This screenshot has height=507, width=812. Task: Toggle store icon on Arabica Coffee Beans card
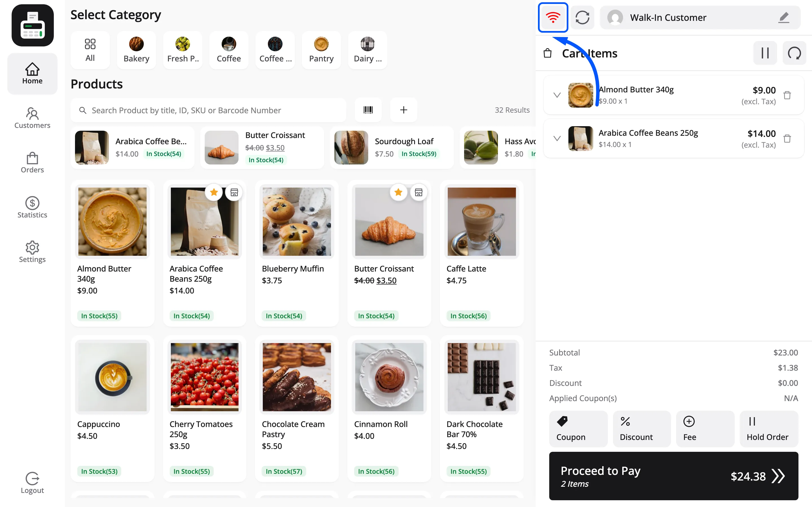tap(234, 192)
